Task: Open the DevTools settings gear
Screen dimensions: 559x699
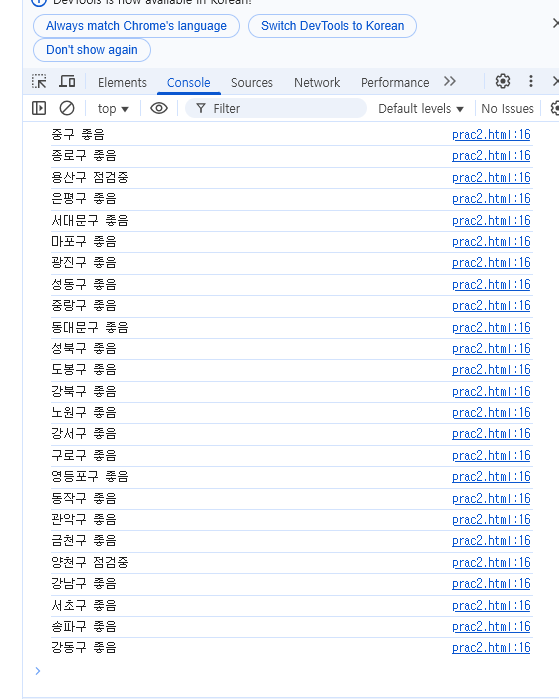Action: pos(503,82)
